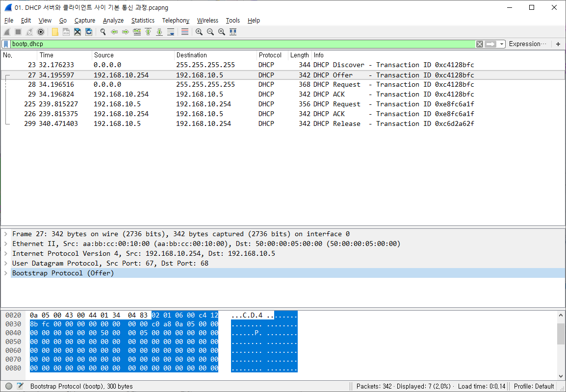Sort by the Info column header
Viewport: 566px width, 392px height.
438,55
